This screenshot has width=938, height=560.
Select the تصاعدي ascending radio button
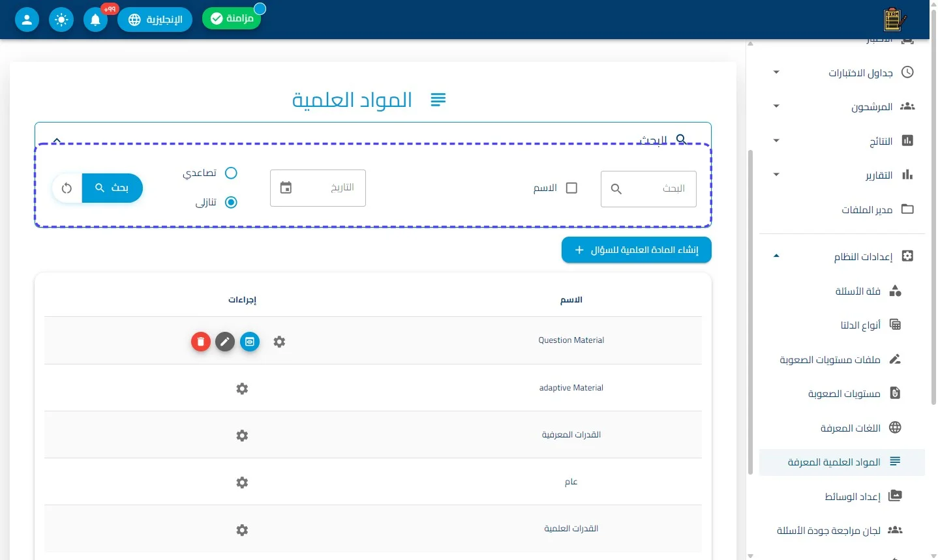point(231,173)
